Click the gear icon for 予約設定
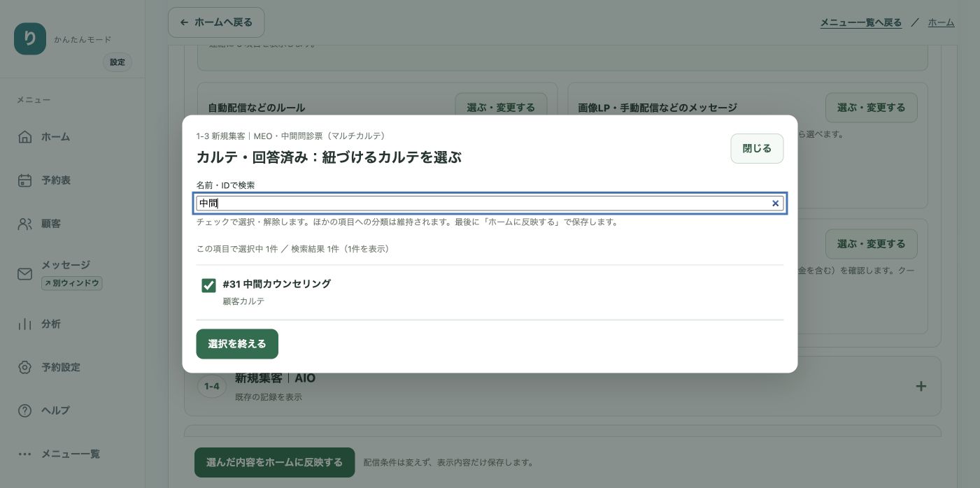The height and width of the screenshot is (488, 980). 24,367
